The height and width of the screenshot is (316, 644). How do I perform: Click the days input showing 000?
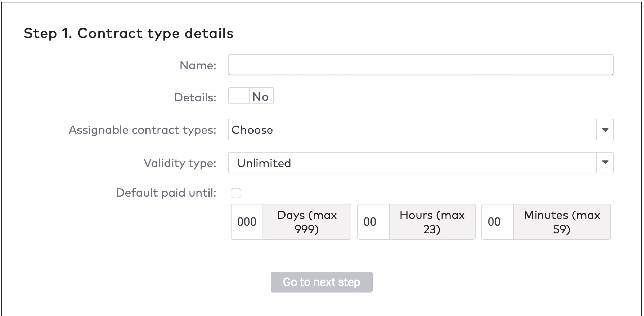[247, 222]
